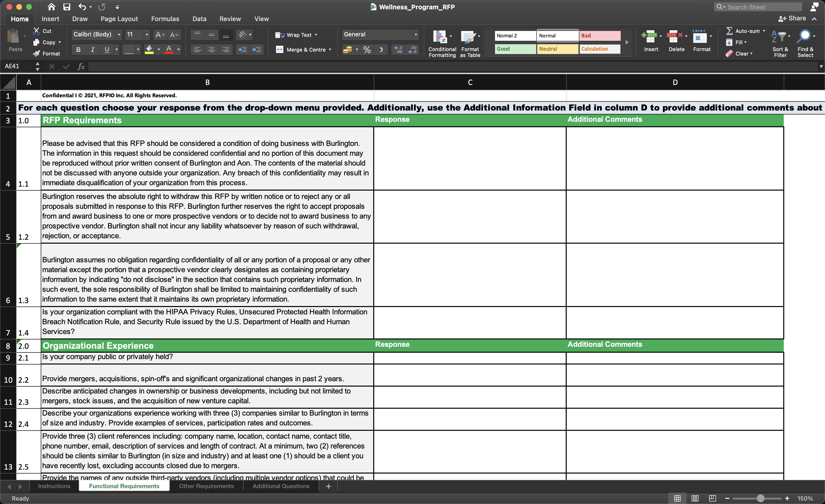The height and width of the screenshot is (504, 825).
Task: Expand the General number format dropdown
Action: click(415, 34)
